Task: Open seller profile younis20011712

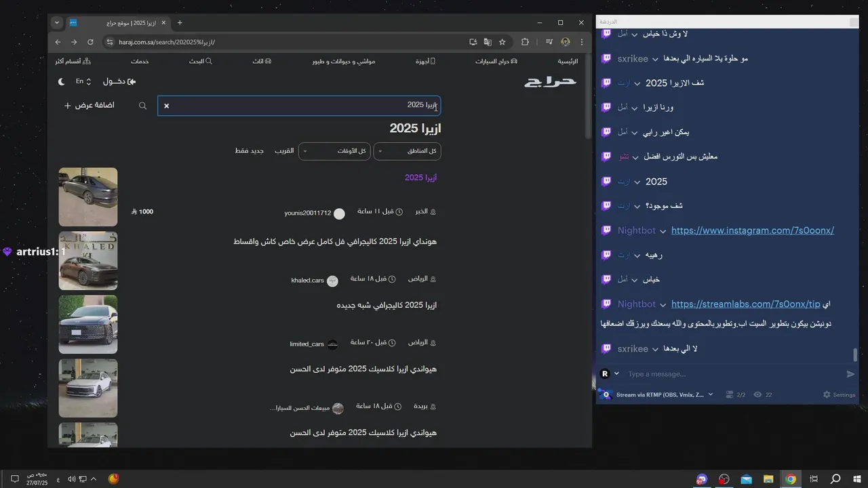Action: pyautogui.click(x=314, y=213)
